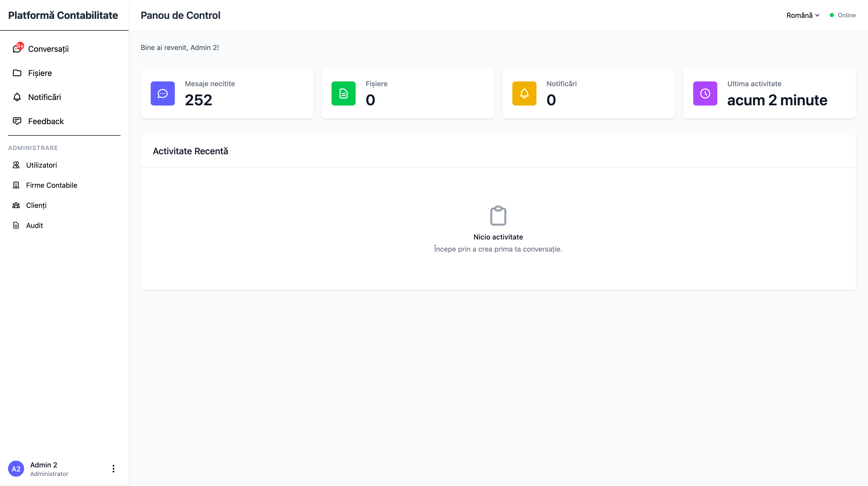The height and width of the screenshot is (486, 868).
Task: Click the Mesaje necitite chat icon card
Action: point(163,93)
